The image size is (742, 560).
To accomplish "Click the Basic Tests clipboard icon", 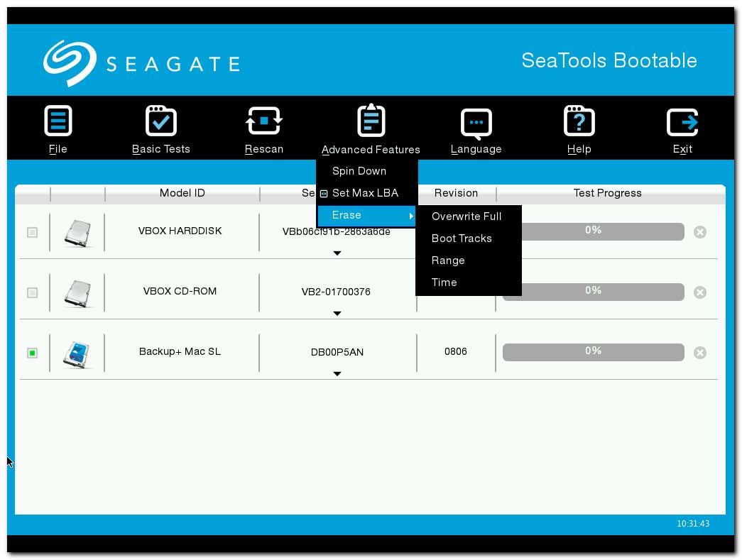I will coord(160,120).
